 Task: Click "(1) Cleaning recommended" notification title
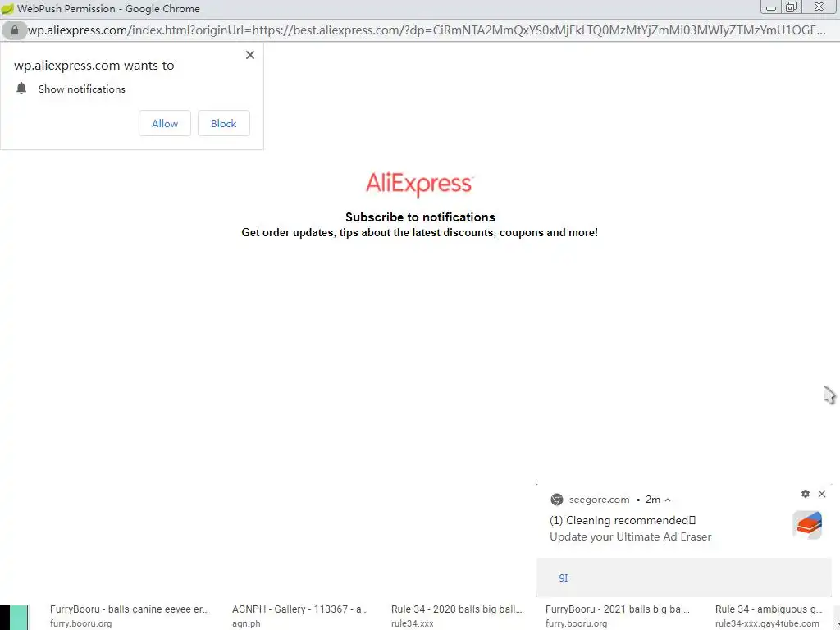(x=623, y=520)
